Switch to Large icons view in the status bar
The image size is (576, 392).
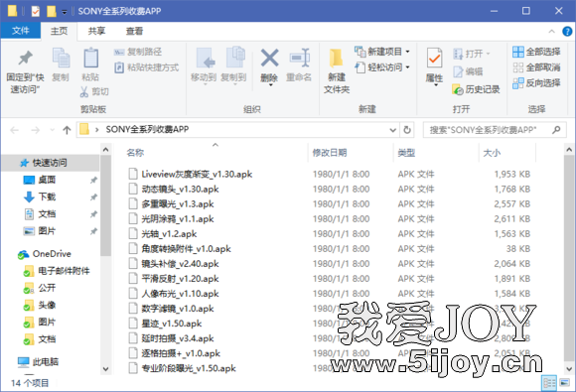pyautogui.click(x=565, y=383)
